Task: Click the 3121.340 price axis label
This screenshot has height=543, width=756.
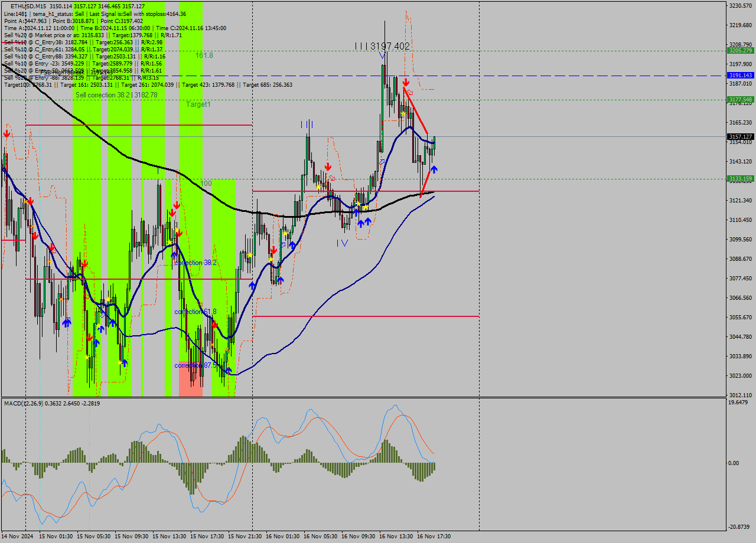Action: [x=741, y=200]
